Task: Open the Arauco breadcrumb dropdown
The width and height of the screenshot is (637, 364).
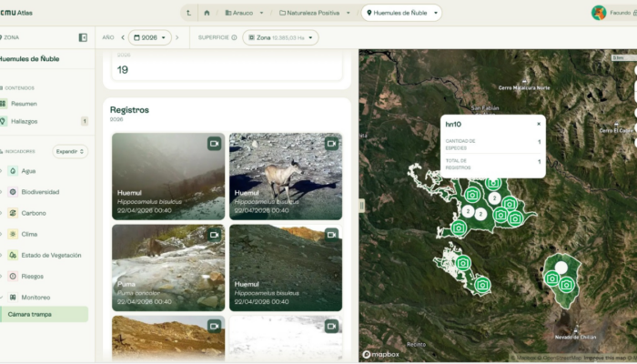Action: tap(245, 13)
